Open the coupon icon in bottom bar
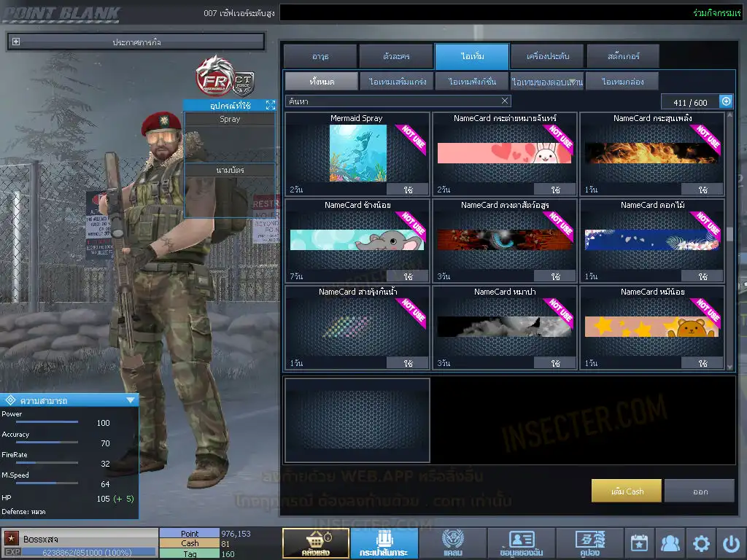 [x=589, y=543]
